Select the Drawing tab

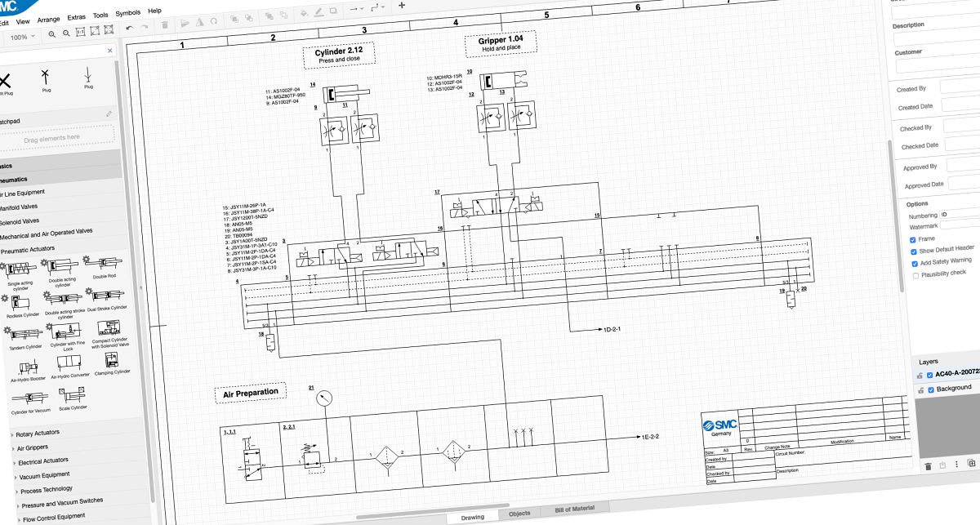[472, 517]
